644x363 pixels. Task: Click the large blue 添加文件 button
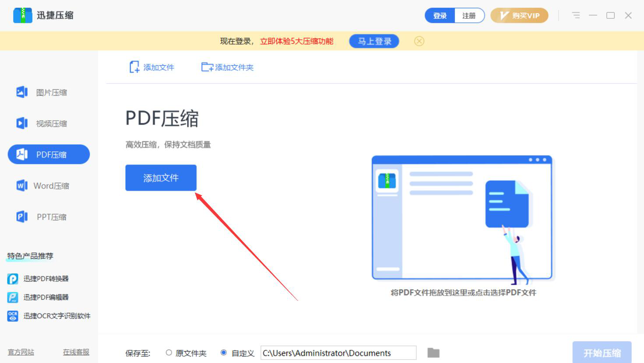pos(161,178)
